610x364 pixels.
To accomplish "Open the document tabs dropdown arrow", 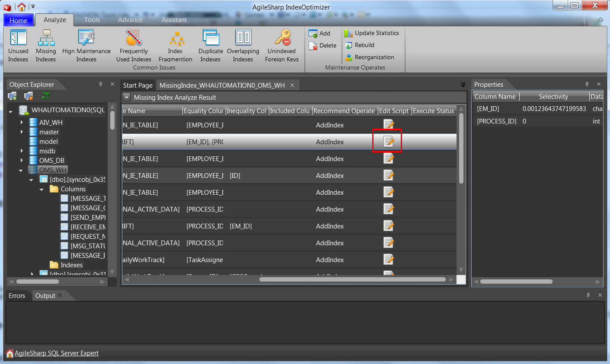I will click(x=463, y=85).
